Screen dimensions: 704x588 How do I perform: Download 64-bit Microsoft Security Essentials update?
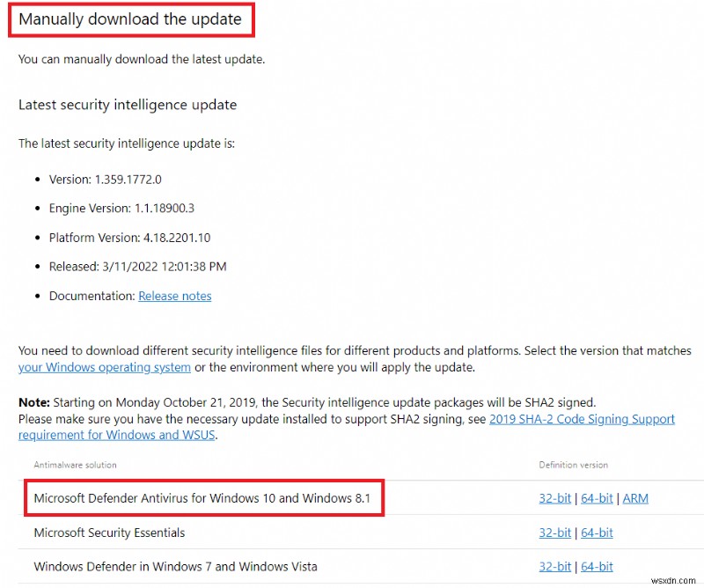(597, 533)
